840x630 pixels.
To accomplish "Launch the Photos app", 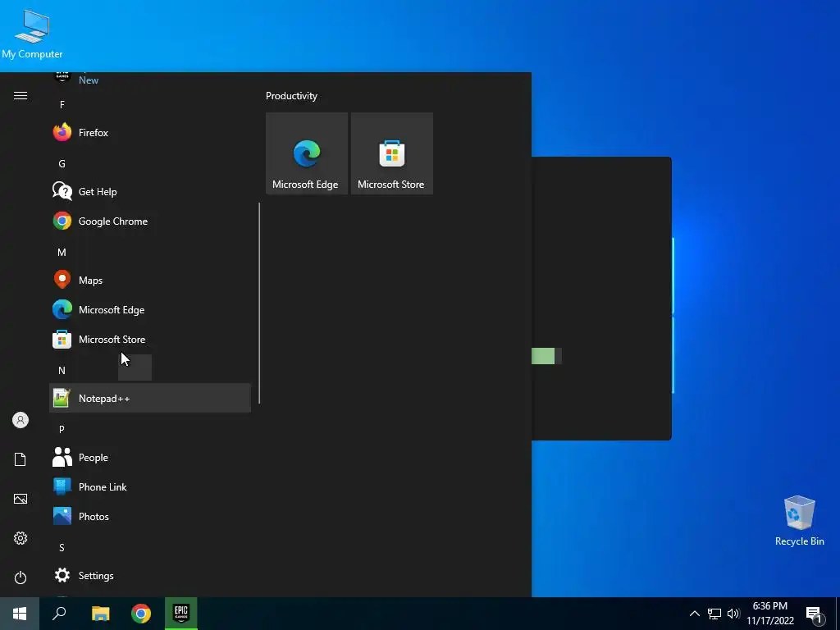I will [x=150, y=516].
